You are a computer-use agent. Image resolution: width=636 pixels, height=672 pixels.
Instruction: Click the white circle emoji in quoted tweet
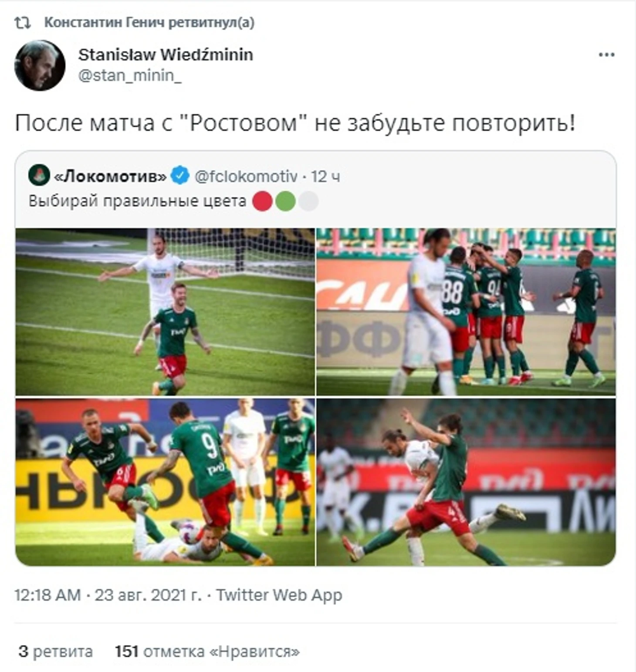pyautogui.click(x=308, y=202)
